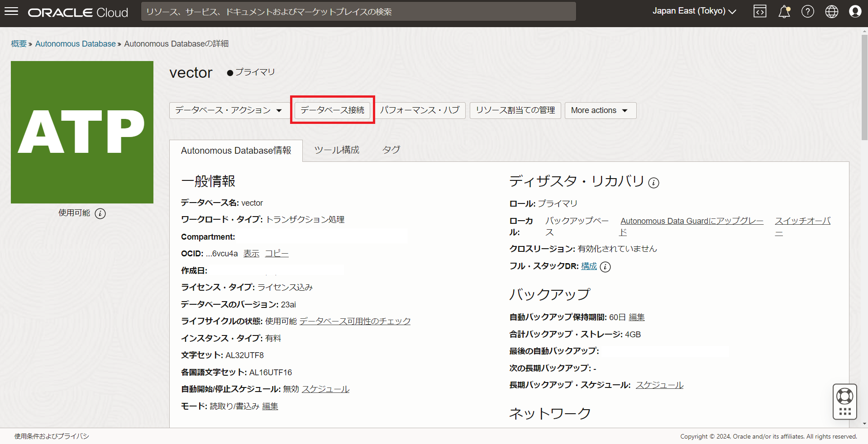Open the user profile avatar
This screenshot has height=444, width=868.
[855, 11]
